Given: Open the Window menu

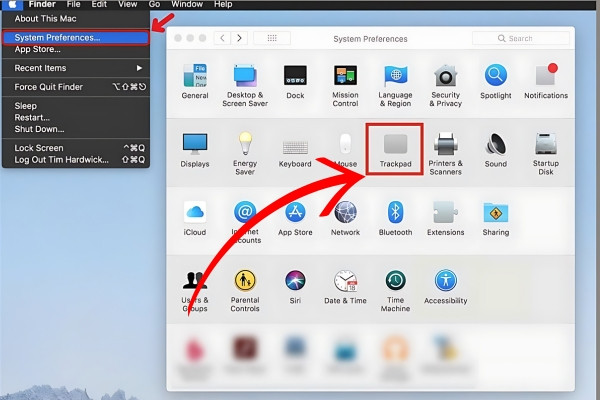Looking at the screenshot, I should (186, 4).
